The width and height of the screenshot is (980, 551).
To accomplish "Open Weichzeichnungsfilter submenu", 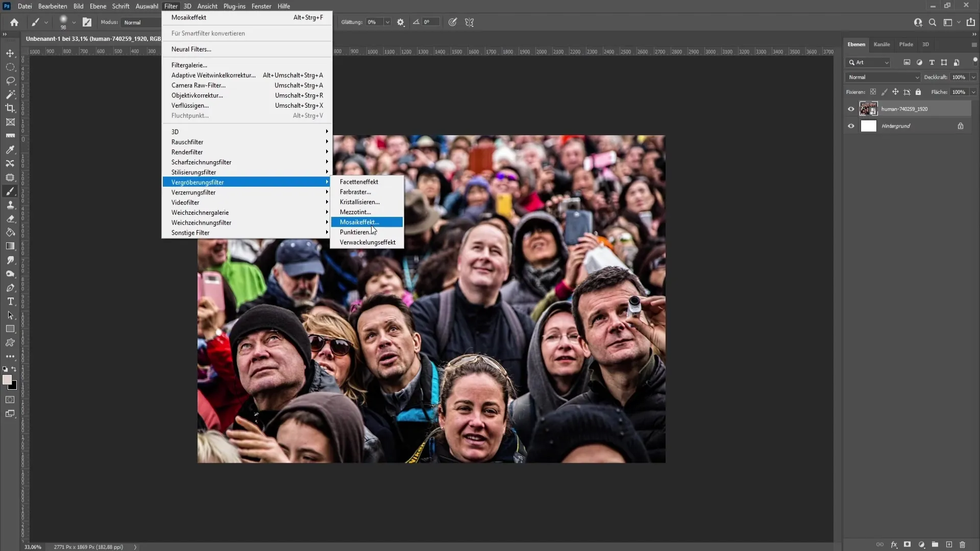I will point(247,222).
